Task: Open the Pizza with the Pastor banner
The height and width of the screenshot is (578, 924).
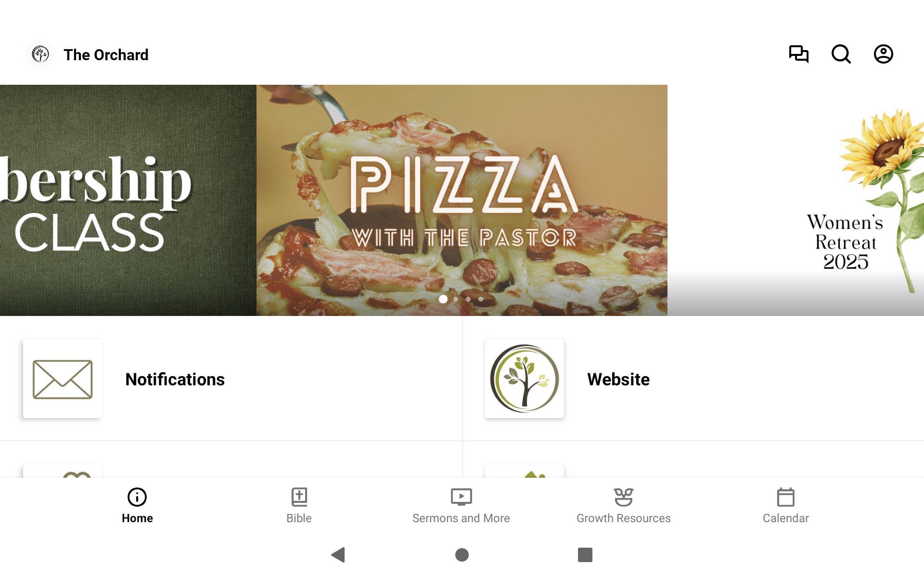Action: point(462,200)
